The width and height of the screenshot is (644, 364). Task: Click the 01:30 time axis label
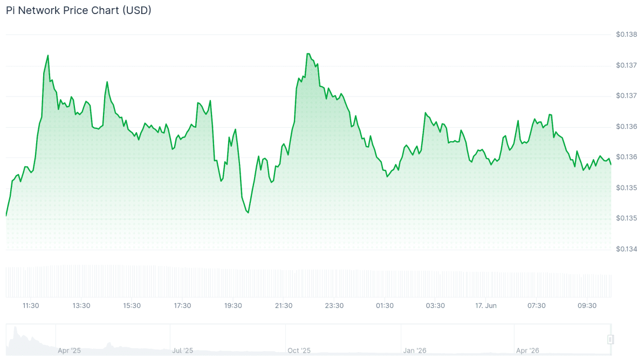[385, 306]
